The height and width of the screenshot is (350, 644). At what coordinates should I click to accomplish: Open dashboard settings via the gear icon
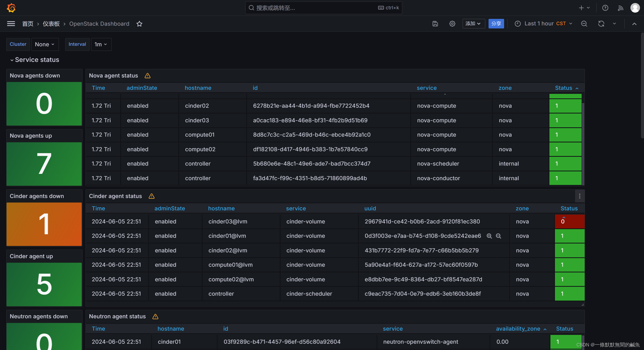452,24
